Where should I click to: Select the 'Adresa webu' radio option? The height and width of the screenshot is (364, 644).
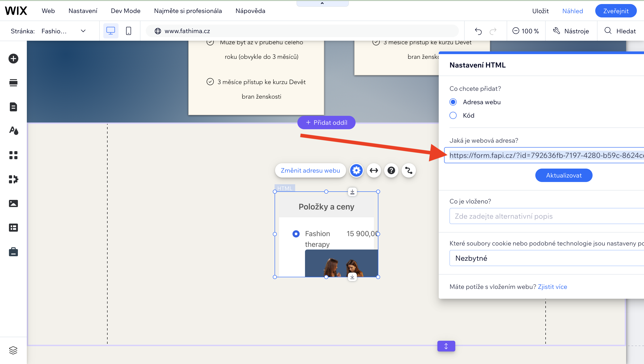point(453,102)
